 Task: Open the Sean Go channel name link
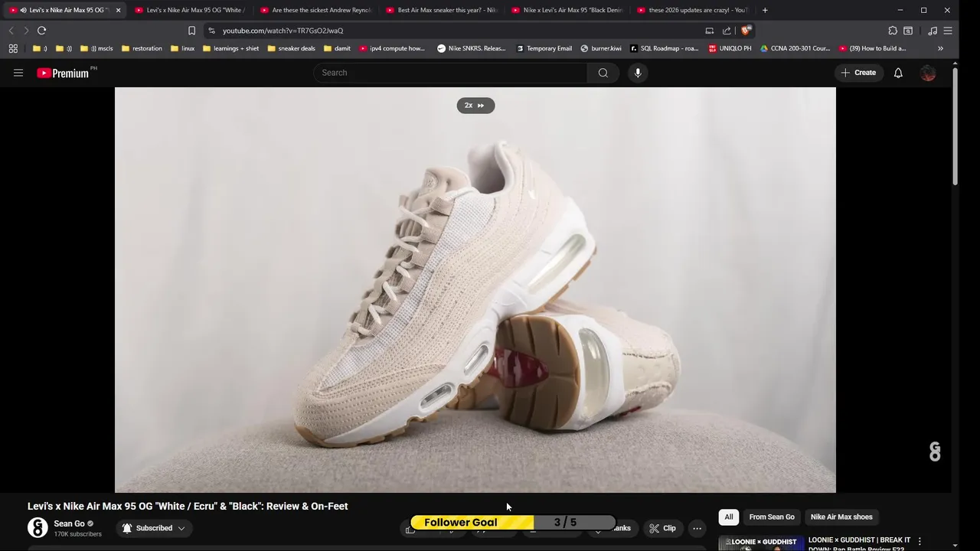point(69,523)
